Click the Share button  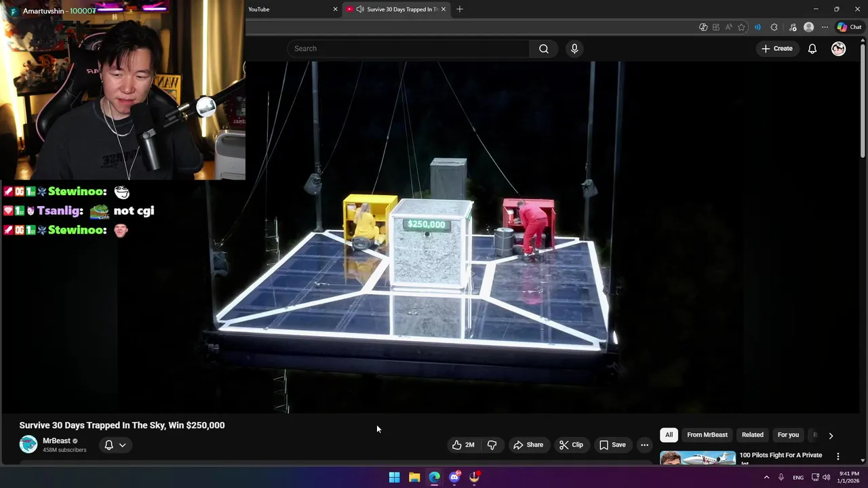click(528, 445)
